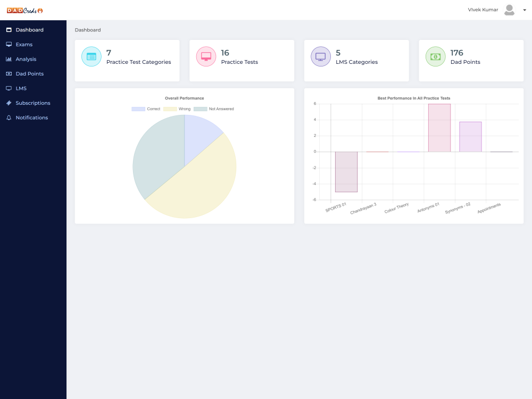Click the green Dad Points money icon

click(x=436, y=56)
